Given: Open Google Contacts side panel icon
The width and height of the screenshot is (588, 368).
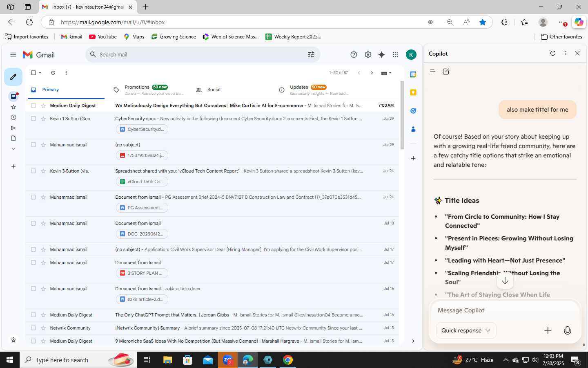Looking at the screenshot, I should (413, 129).
